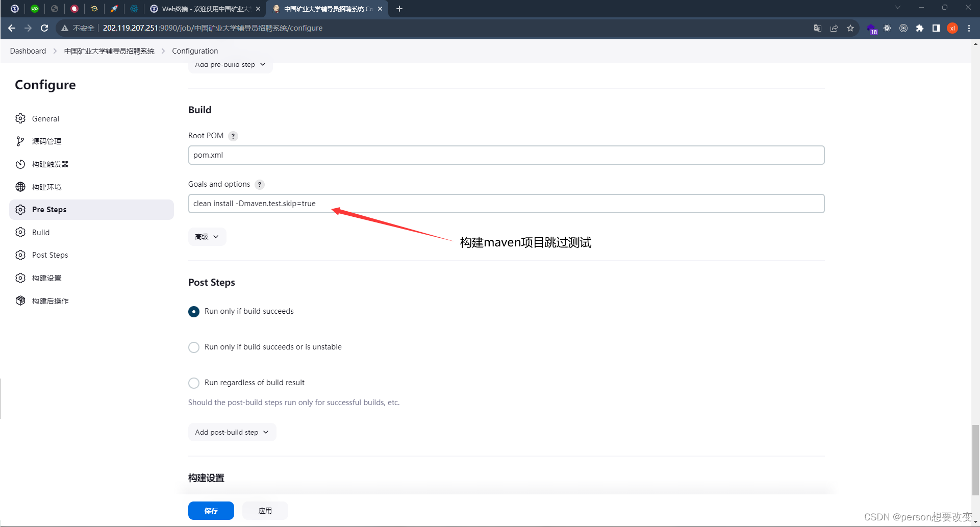
Task: Click the build environment globe icon
Action: (x=20, y=187)
